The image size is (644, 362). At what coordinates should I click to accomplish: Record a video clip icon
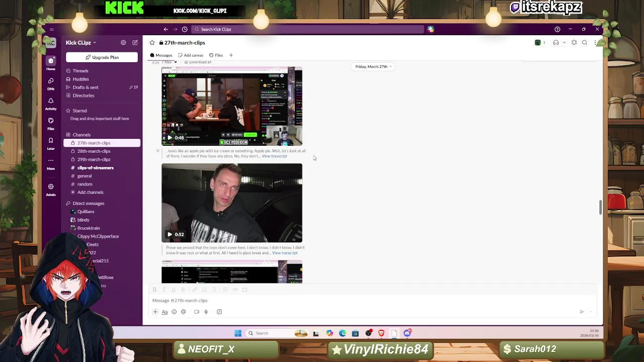(197, 312)
